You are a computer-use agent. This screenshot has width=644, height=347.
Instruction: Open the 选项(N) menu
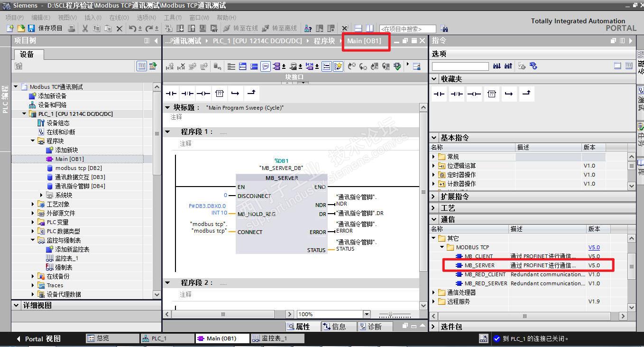tap(146, 18)
